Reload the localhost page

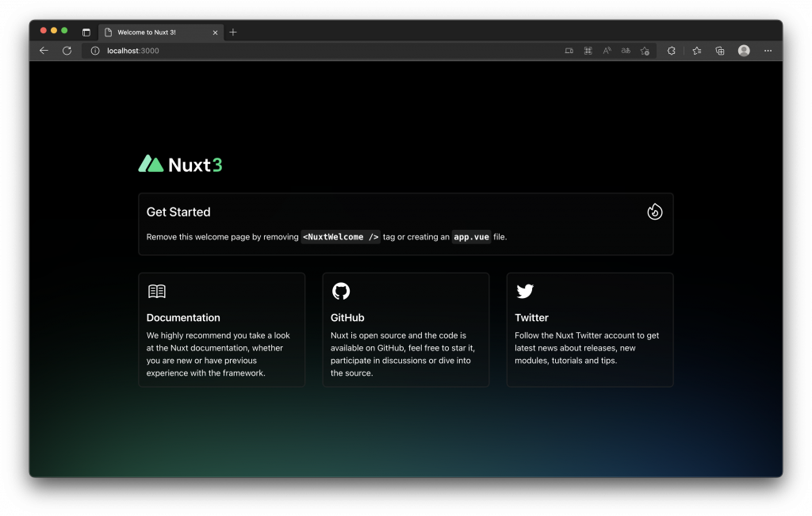67,51
